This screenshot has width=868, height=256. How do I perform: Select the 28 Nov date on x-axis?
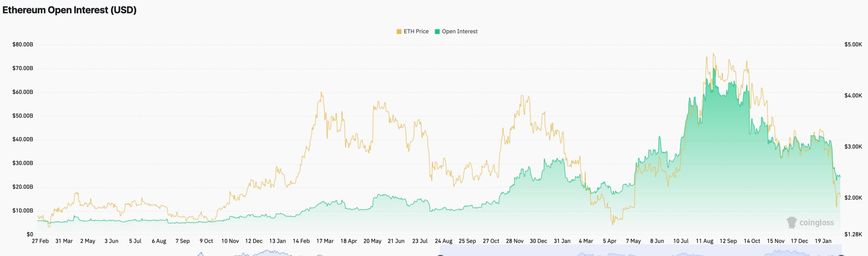[515, 241]
